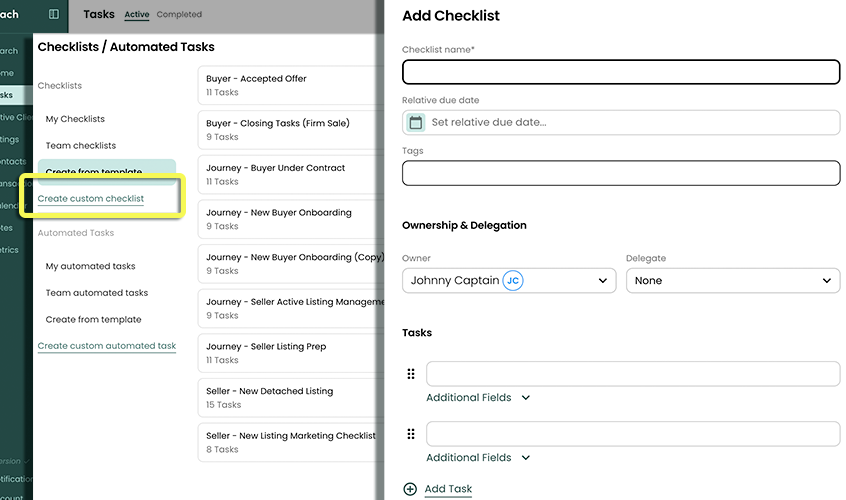This screenshot has width=846, height=500.
Task: Click the Tags input field
Action: tap(620, 173)
